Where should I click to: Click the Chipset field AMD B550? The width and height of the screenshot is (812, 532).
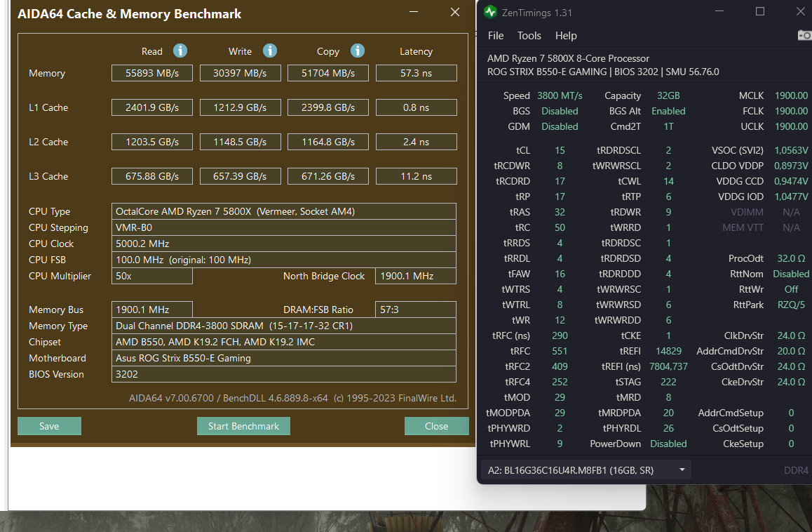pos(284,342)
